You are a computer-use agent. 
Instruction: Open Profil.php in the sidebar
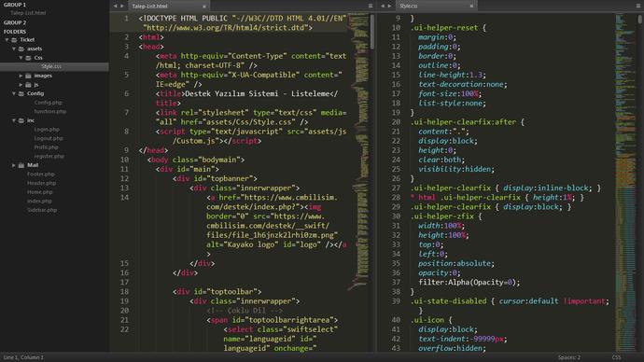pos(46,147)
